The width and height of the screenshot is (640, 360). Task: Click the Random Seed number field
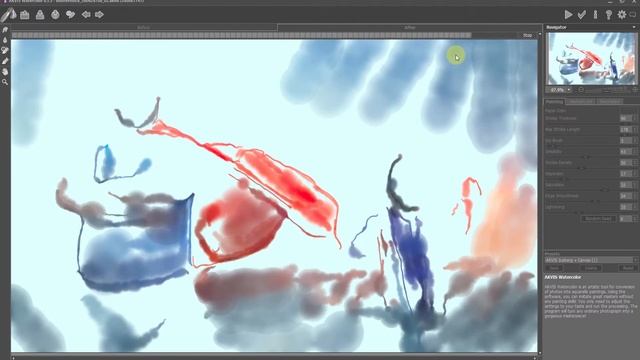point(625,219)
